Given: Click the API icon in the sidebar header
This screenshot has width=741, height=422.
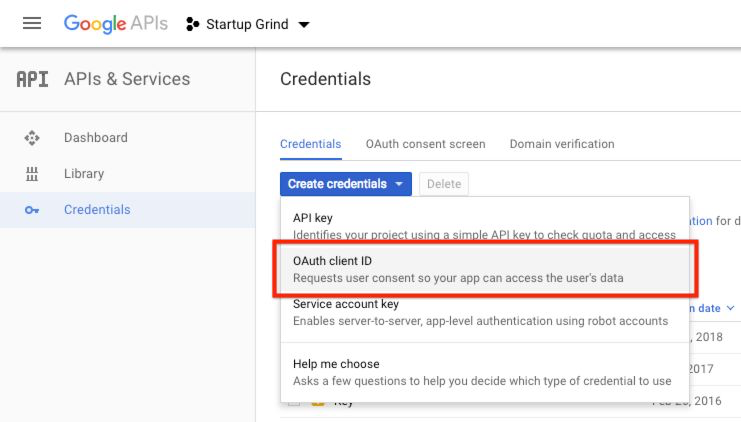Looking at the screenshot, I should (x=32, y=79).
